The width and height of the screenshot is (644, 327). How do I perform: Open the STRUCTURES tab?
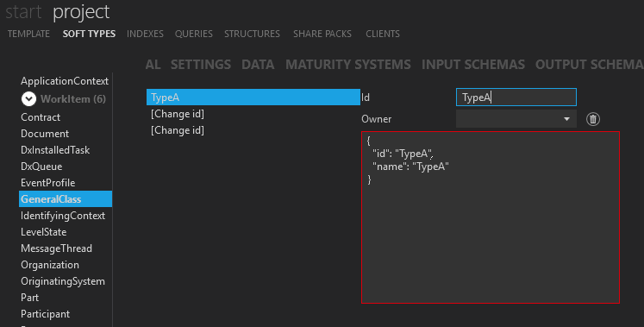[253, 34]
